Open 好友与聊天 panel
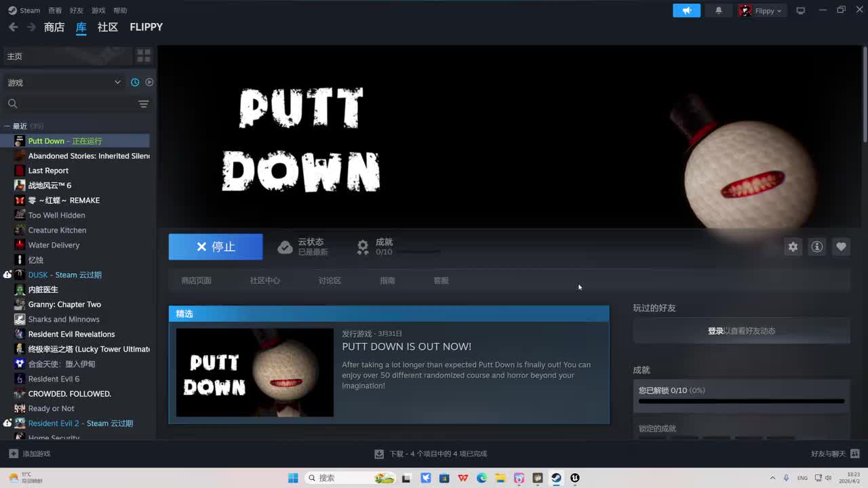This screenshot has height=488, width=868. pyautogui.click(x=835, y=454)
